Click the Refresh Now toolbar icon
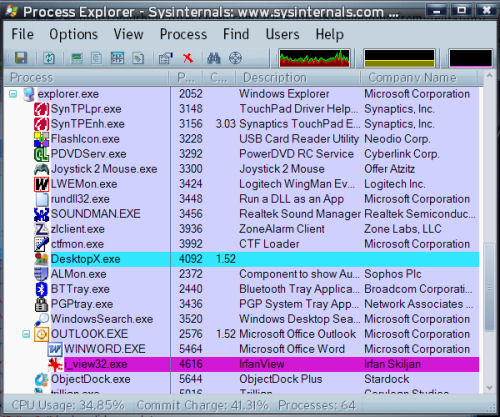The height and width of the screenshot is (417, 500). [x=49, y=58]
